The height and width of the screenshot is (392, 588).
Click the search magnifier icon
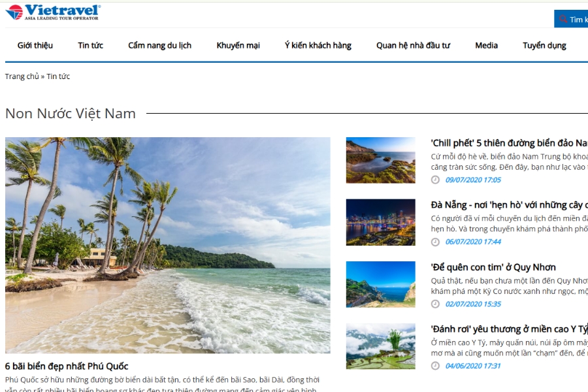point(563,19)
